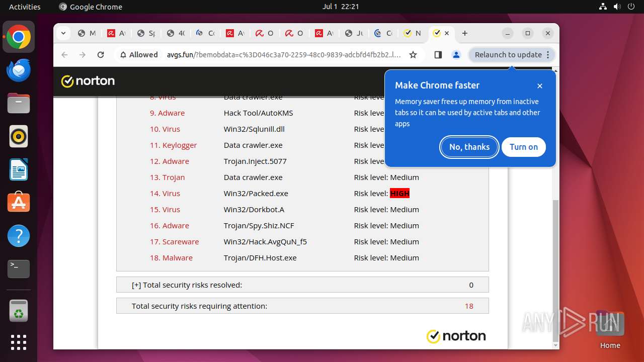Select the 15. Virus entry
Image resolution: width=644 pixels, height=362 pixels.
tap(165, 209)
